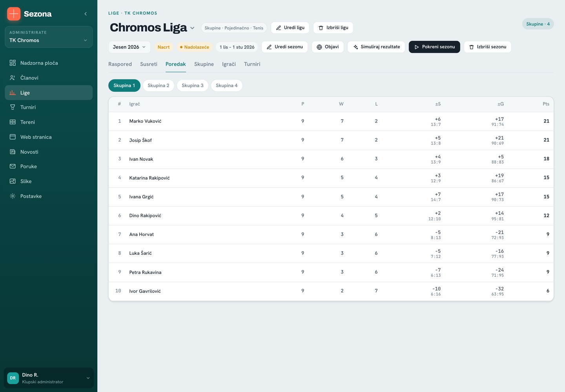The width and height of the screenshot is (565, 392).
Task: Click pencil icon in Uredi ligu
Action: click(x=279, y=28)
